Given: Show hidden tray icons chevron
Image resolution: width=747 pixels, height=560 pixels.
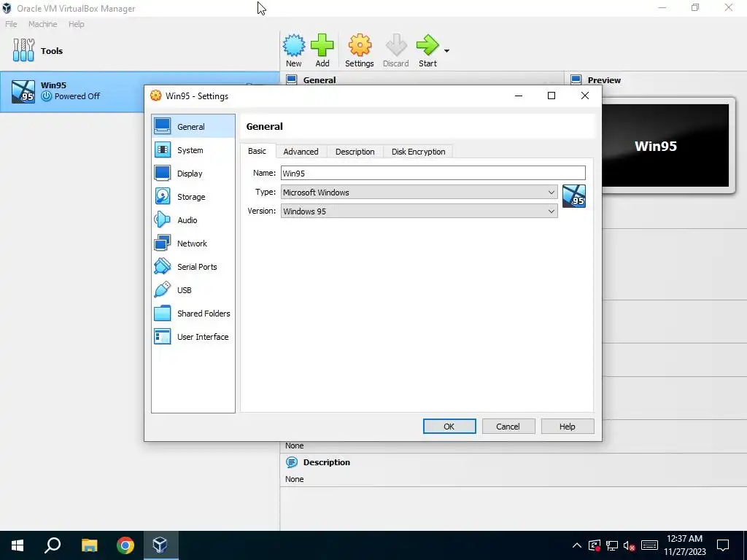Looking at the screenshot, I should 577,545.
